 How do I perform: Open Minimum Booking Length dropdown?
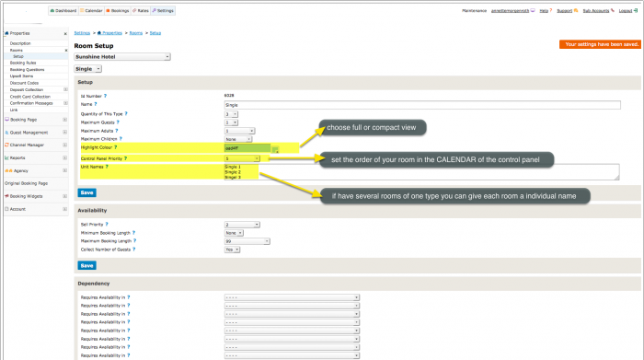pos(234,233)
